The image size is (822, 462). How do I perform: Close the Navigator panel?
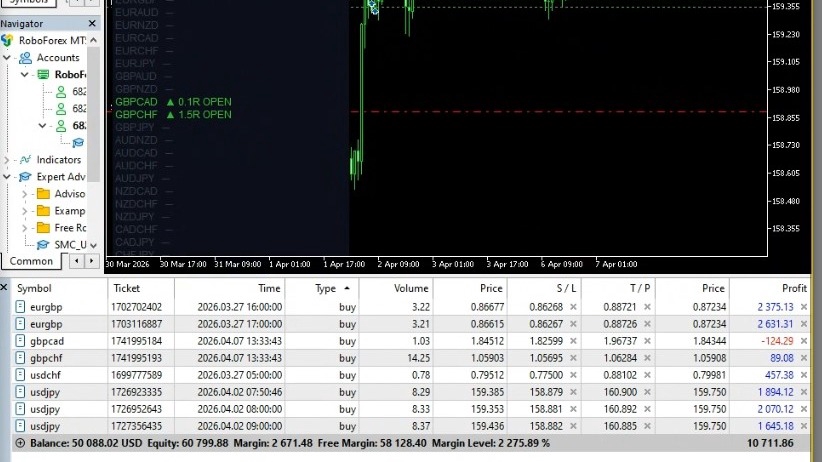[x=92, y=24]
